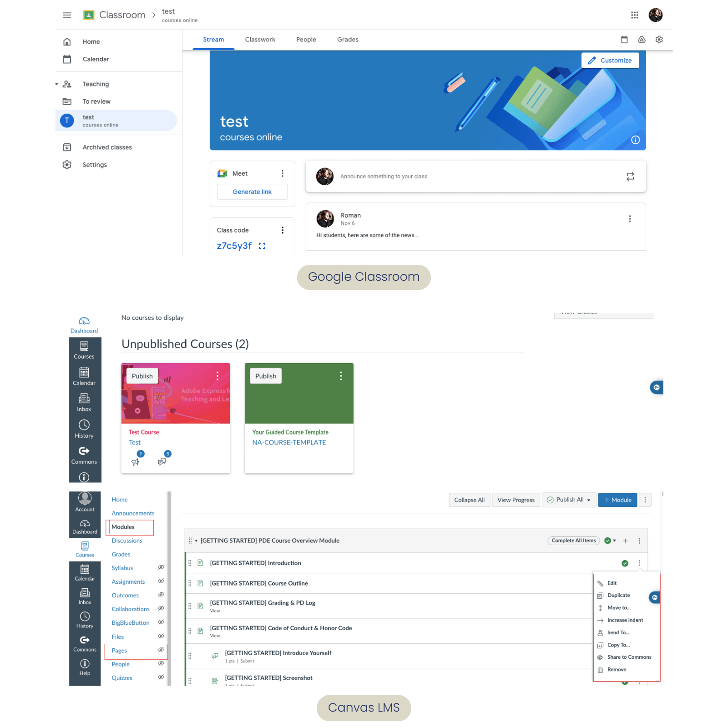728x728 pixels.
Task: Open class settings gear icon in toolbar
Action: coord(659,40)
